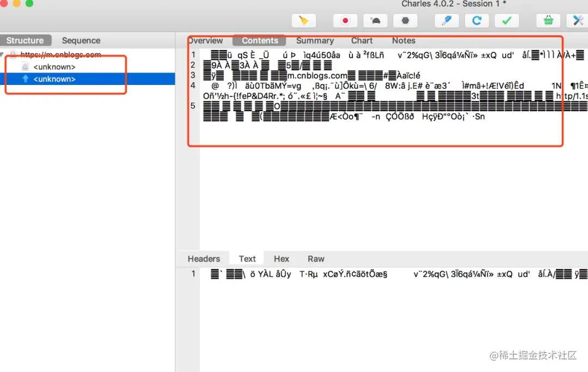This screenshot has width=588, height=372.
Task: Open Tools via wrench and screwdriver icon
Action: click(577, 21)
